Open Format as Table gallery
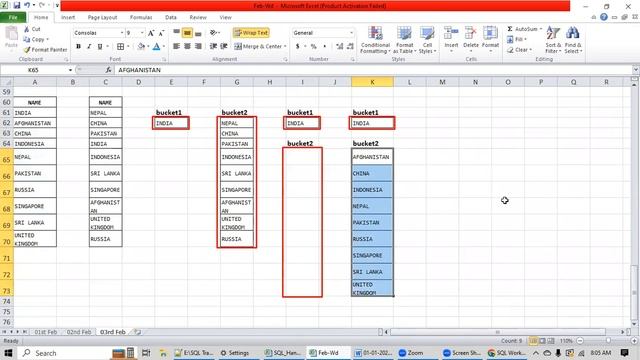 [x=404, y=40]
